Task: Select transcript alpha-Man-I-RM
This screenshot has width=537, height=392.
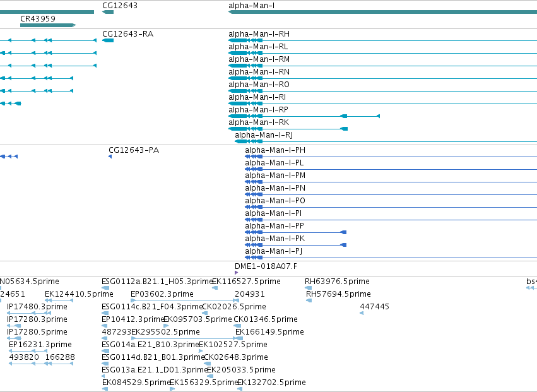Action: [259, 59]
